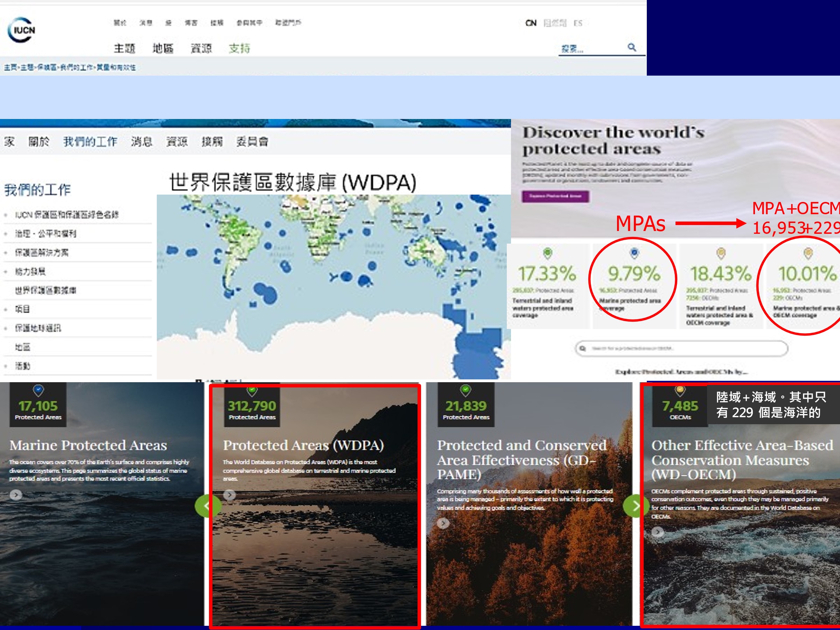840x630 pixels.
Task: Click 關於 in the top small menu
Action: click(120, 23)
